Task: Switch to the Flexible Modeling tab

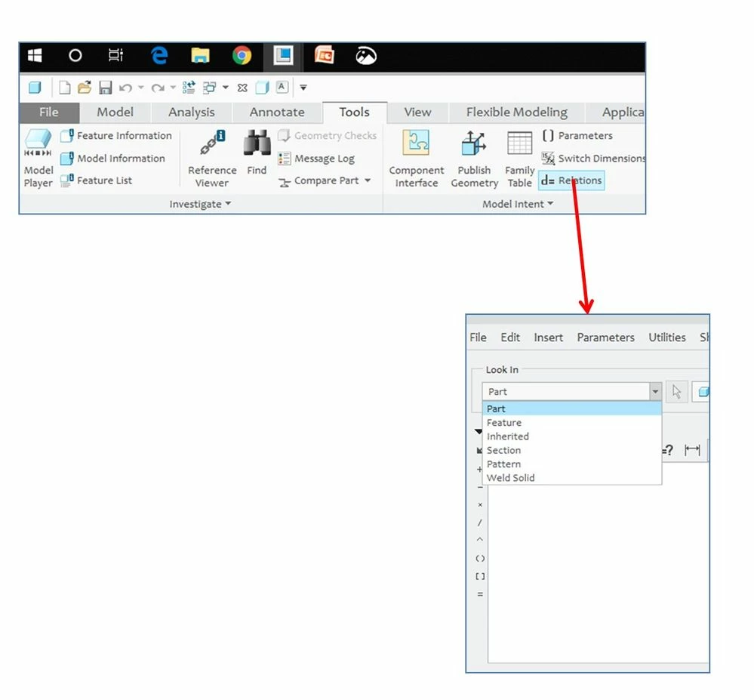Action: click(517, 112)
